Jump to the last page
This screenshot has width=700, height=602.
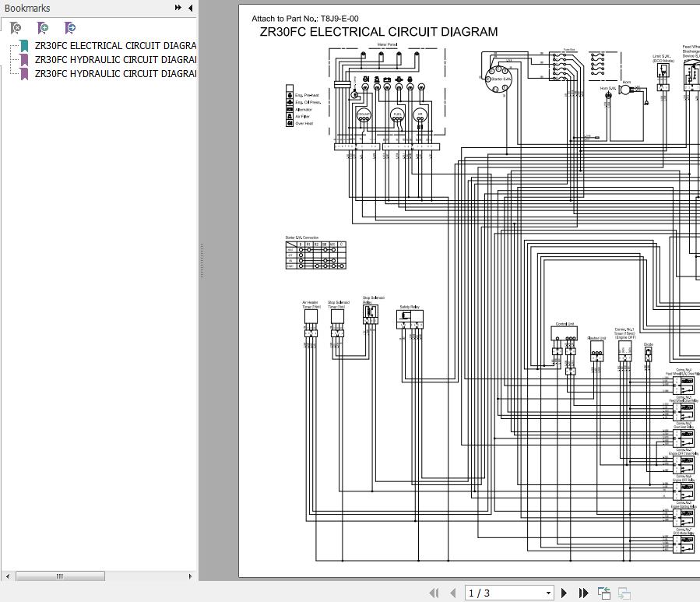click(x=583, y=593)
